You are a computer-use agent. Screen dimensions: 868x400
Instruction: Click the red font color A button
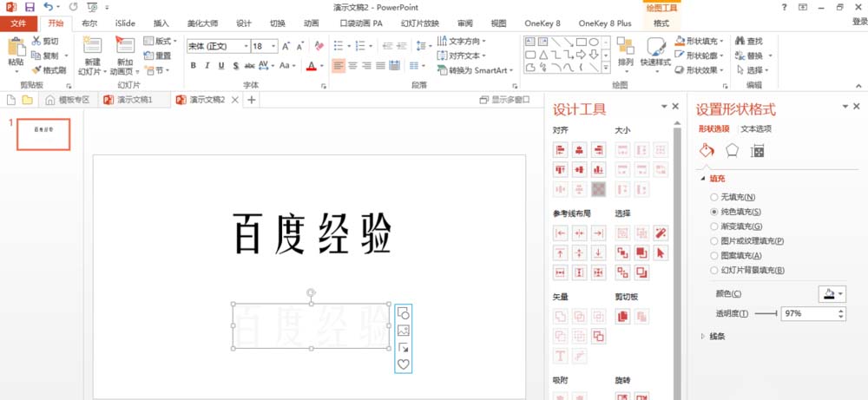[311, 65]
